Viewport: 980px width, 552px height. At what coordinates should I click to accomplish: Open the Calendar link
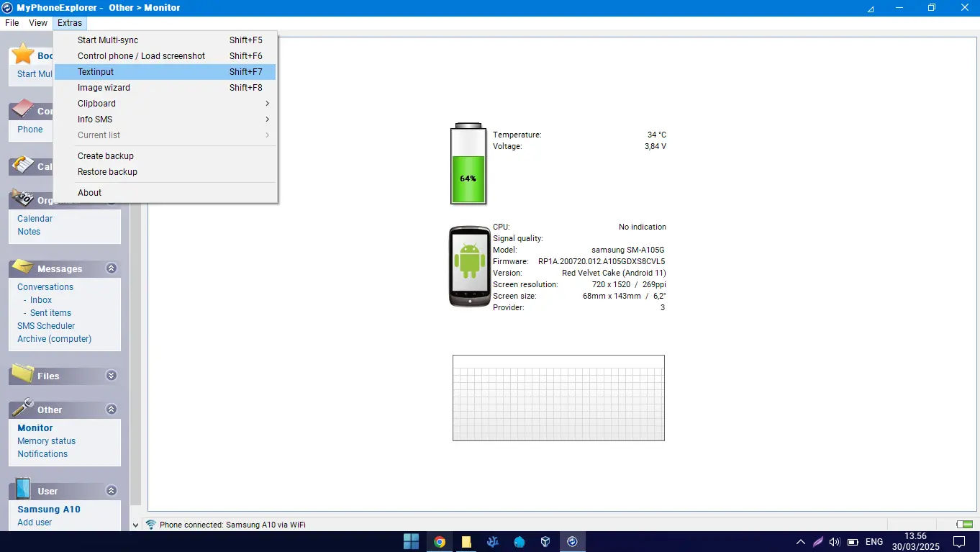click(35, 219)
